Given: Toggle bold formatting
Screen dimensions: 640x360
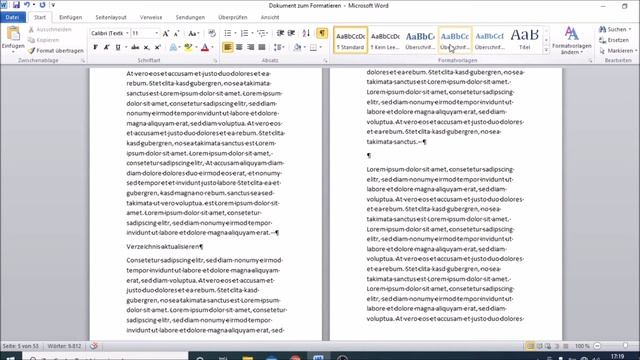Looking at the screenshot, I should coord(96,47).
